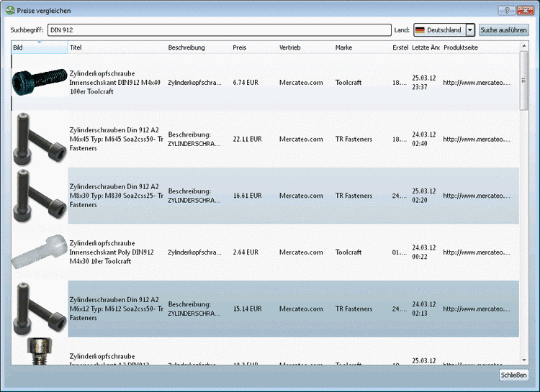
Task: Click Mercateo.com in the 2.64 EUR row
Action: [x=301, y=252]
